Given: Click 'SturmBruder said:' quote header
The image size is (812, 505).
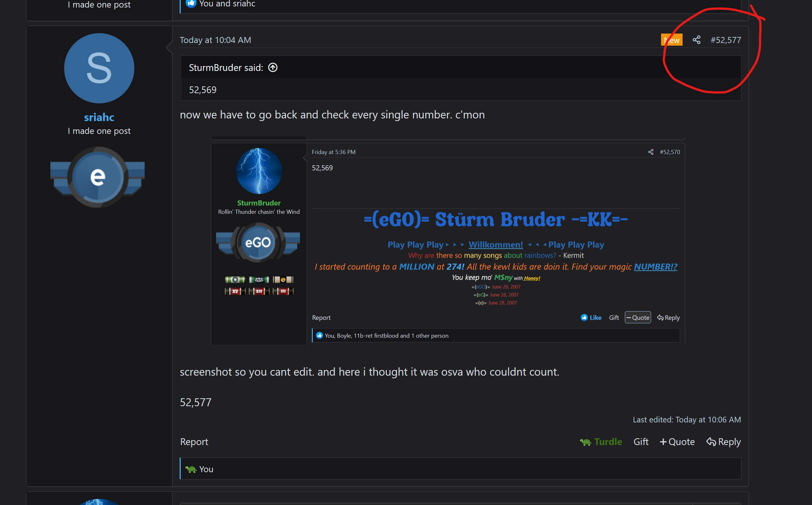Looking at the screenshot, I should click(226, 68).
